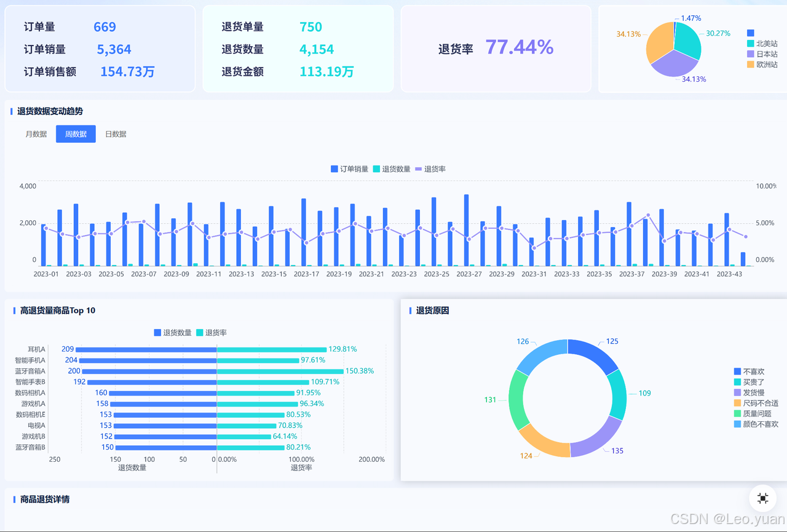Click the 智能手机A product label
The image size is (787, 532).
(x=30, y=360)
